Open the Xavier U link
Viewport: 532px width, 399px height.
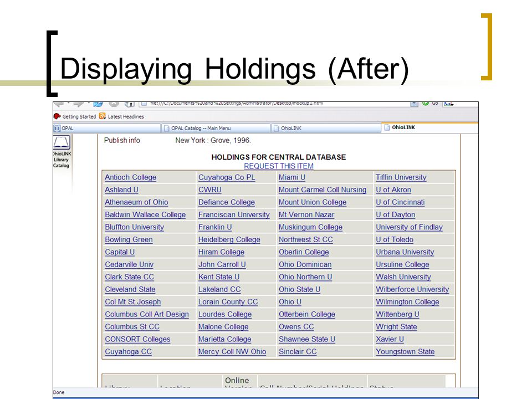click(390, 339)
